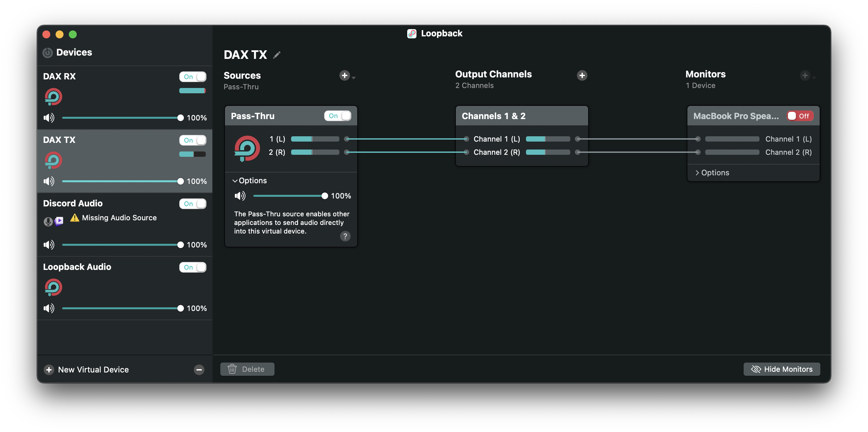Image resolution: width=868 pixels, height=432 pixels.
Task: Click the Hide Monitors button
Action: point(781,369)
